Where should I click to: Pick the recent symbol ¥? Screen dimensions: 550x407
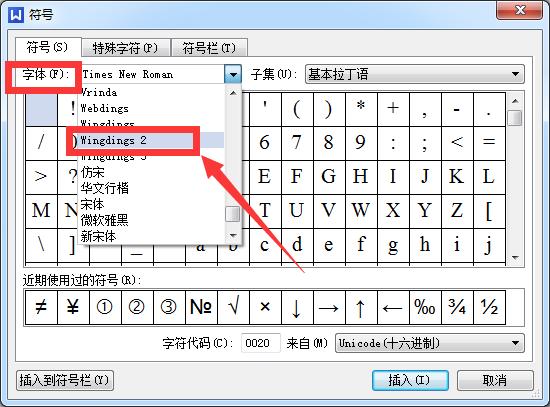click(x=73, y=307)
